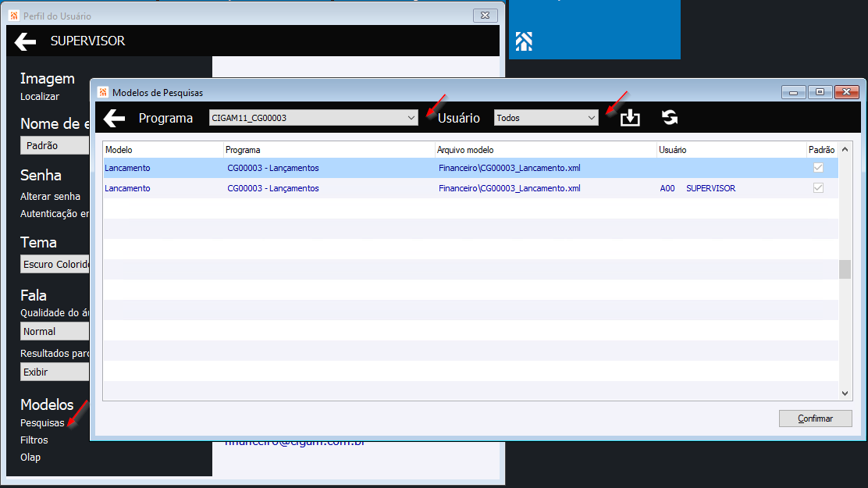Click SUPERVISOR user cell in table
868x488 pixels.
711,188
